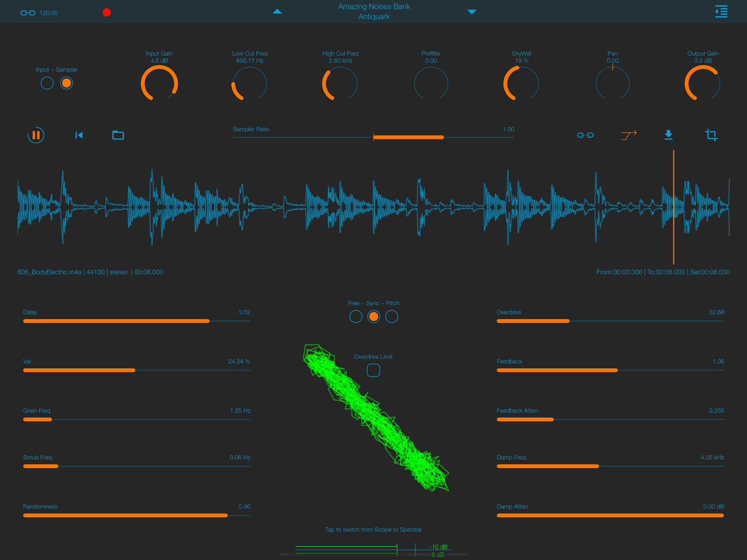Click the DryWet knob
The image size is (747, 560).
click(x=522, y=83)
